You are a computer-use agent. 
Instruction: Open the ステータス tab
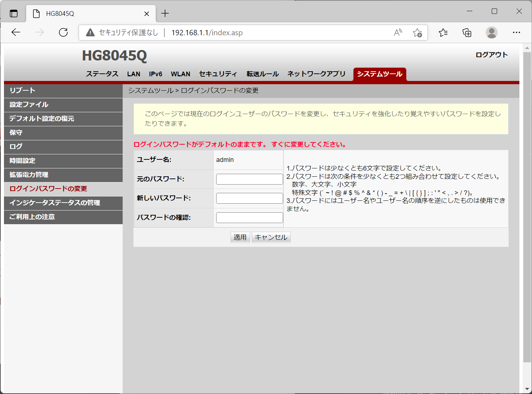(102, 74)
